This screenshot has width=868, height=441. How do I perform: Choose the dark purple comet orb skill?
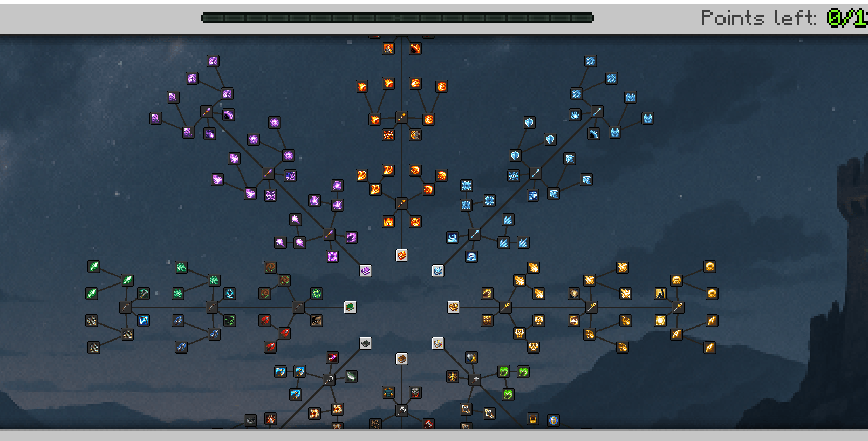click(x=210, y=134)
